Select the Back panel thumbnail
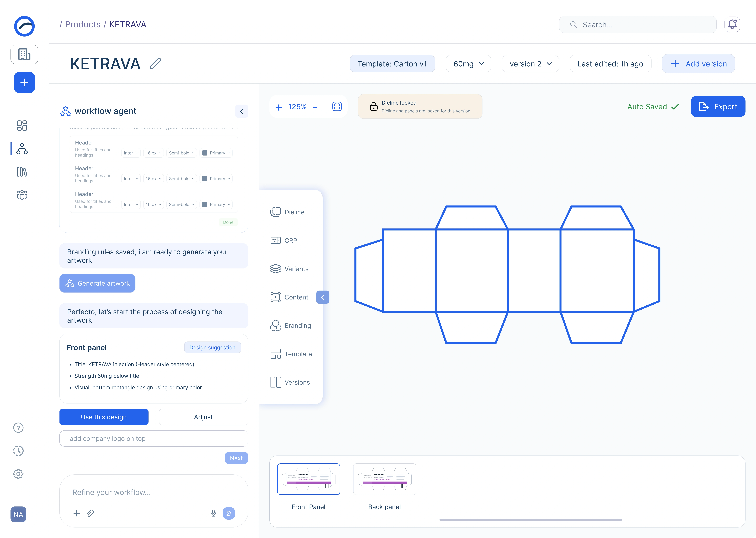The height and width of the screenshot is (538, 756). 385,479
